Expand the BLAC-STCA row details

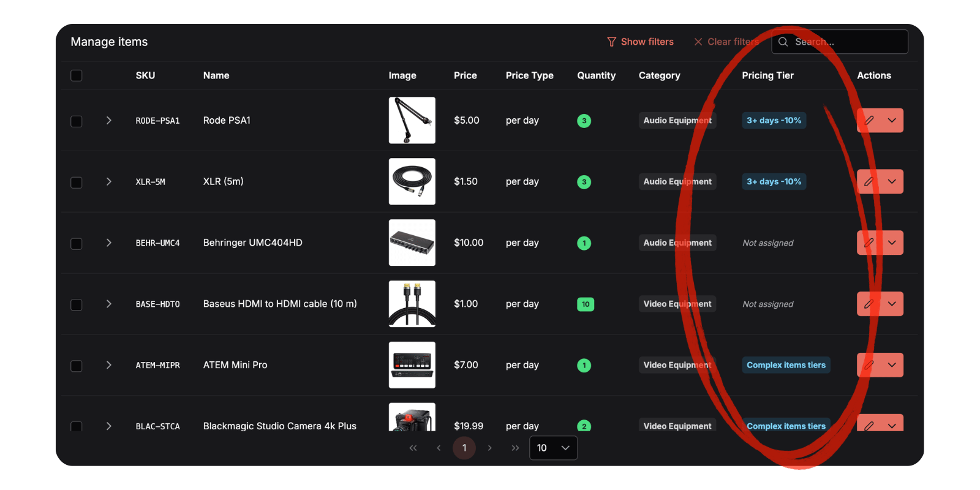coord(108,426)
